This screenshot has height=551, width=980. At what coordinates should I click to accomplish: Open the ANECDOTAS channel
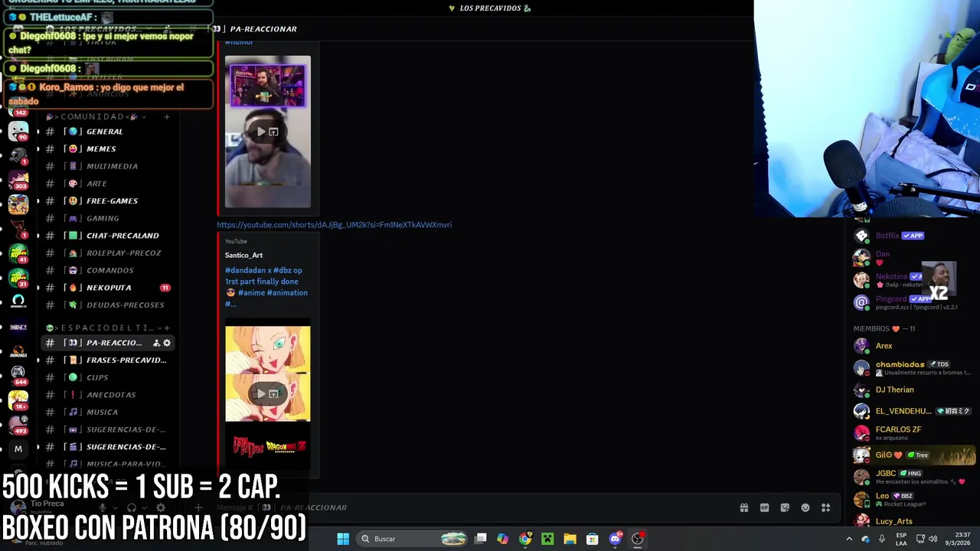[x=107, y=395]
